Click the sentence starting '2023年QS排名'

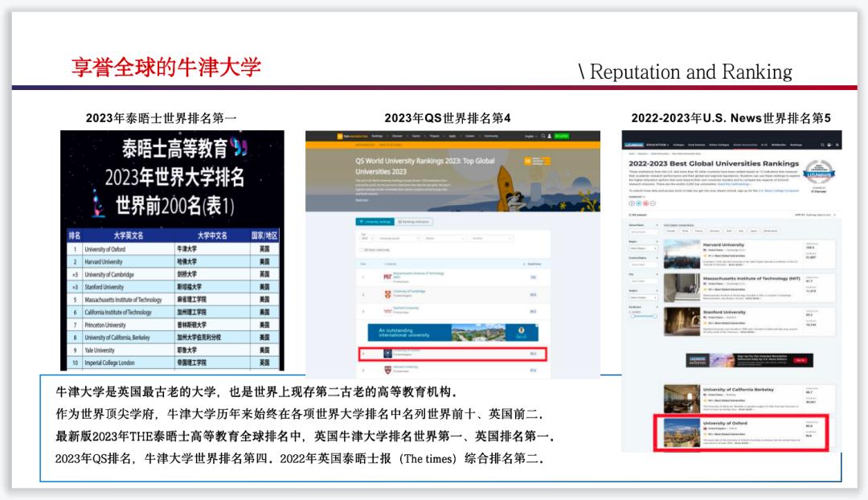tap(300, 458)
